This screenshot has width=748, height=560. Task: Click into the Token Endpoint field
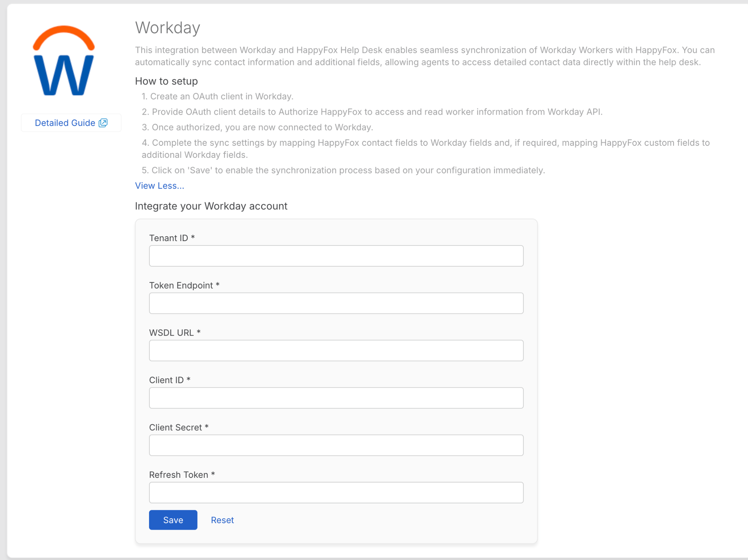(336, 303)
